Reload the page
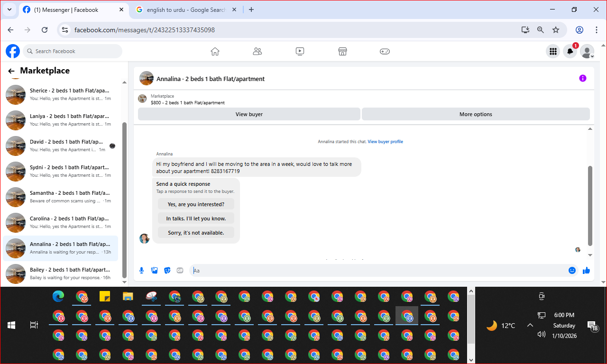This screenshot has width=607, height=364. pos(45,30)
